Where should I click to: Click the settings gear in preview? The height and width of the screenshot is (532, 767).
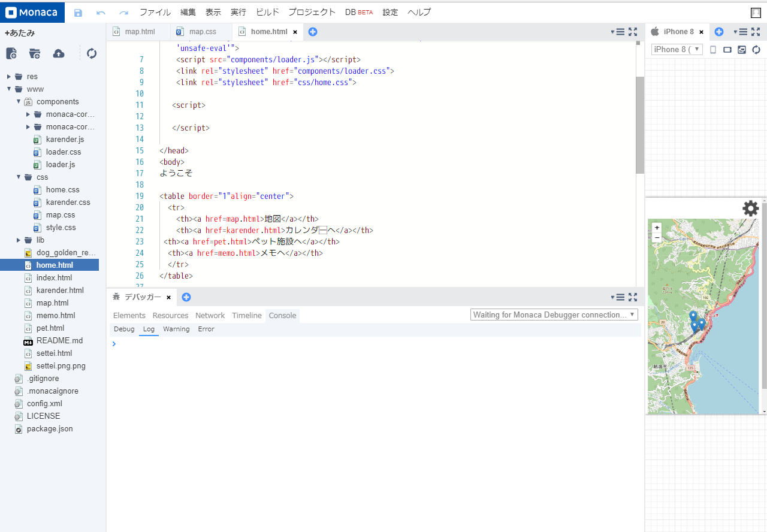[751, 208]
